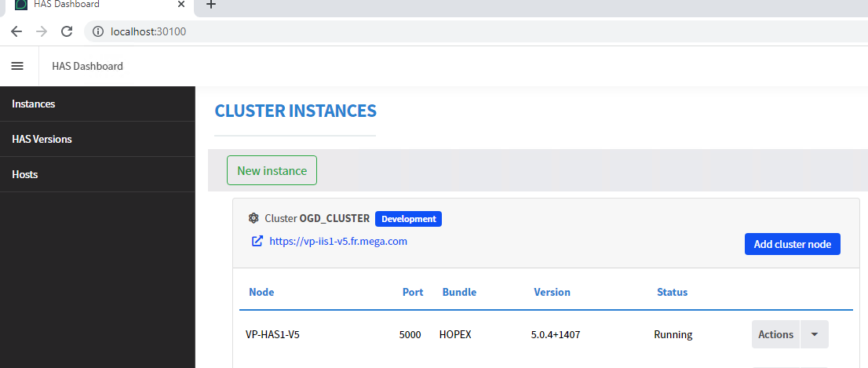Click the Port column header

click(x=413, y=292)
